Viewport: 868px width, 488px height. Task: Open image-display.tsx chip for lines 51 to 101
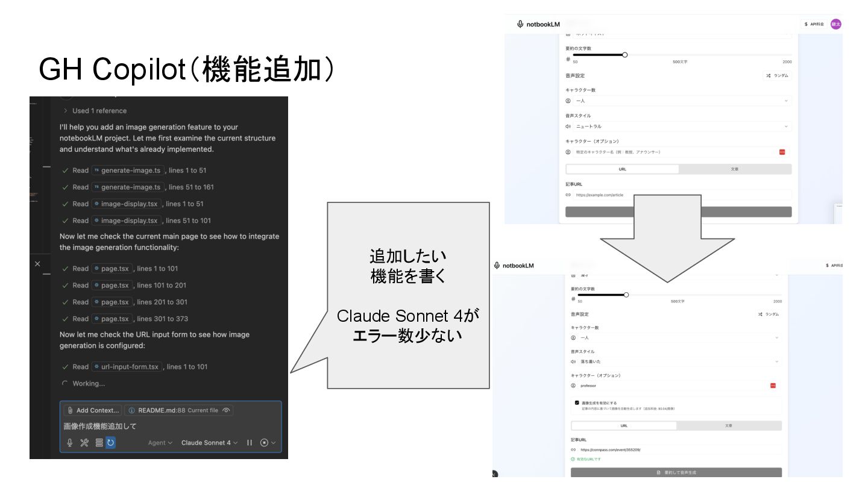pyautogui.click(x=126, y=221)
